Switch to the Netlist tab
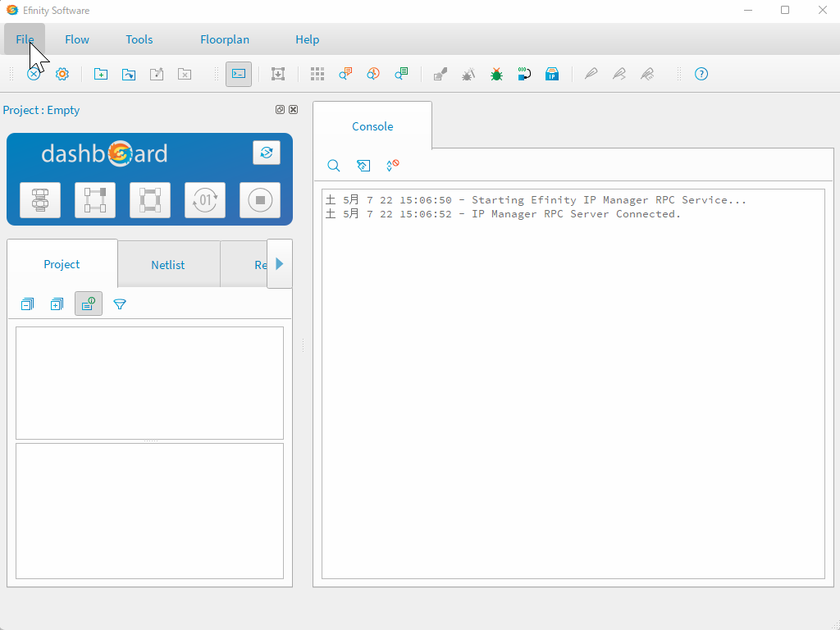This screenshot has height=630, width=840. tap(167, 265)
